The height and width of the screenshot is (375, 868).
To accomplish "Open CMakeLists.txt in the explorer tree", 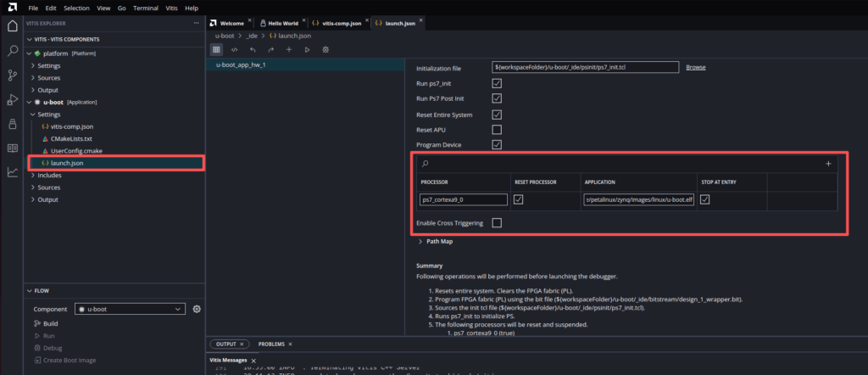I will (x=71, y=138).
